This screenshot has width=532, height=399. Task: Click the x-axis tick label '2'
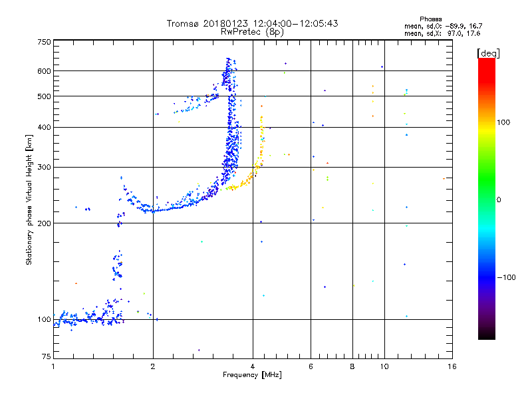point(153,366)
